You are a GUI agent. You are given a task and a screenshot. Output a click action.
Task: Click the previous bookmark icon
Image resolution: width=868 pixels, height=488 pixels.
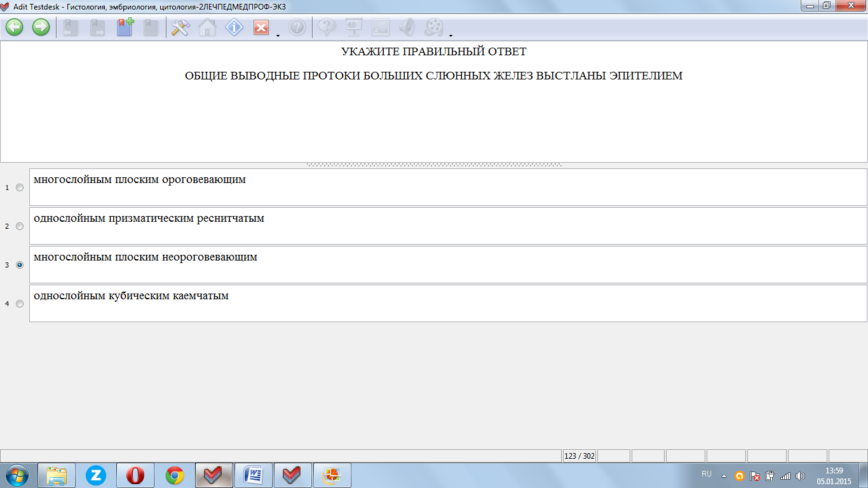pos(71,27)
